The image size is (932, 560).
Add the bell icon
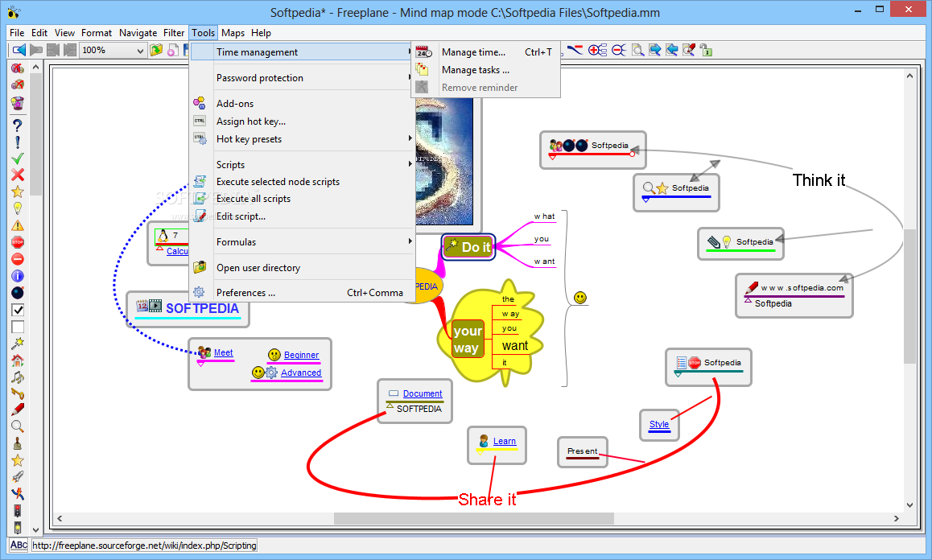pyautogui.click(x=18, y=443)
